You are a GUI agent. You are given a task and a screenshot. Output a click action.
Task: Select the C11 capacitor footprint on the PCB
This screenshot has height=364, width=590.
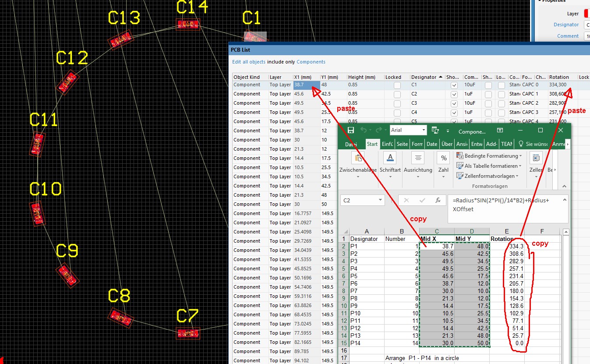37,144
